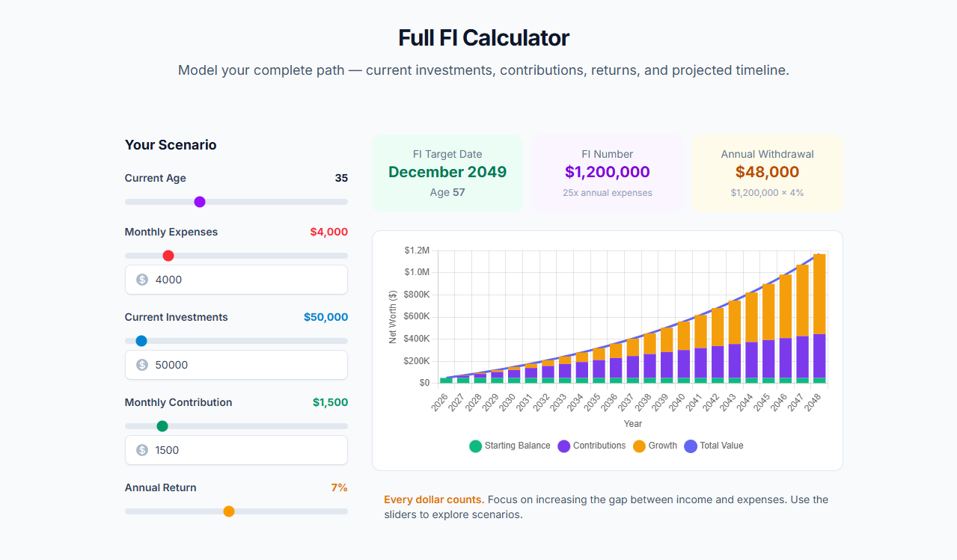Click the 2048 bar in the chart
The image size is (957, 560).
click(819, 319)
